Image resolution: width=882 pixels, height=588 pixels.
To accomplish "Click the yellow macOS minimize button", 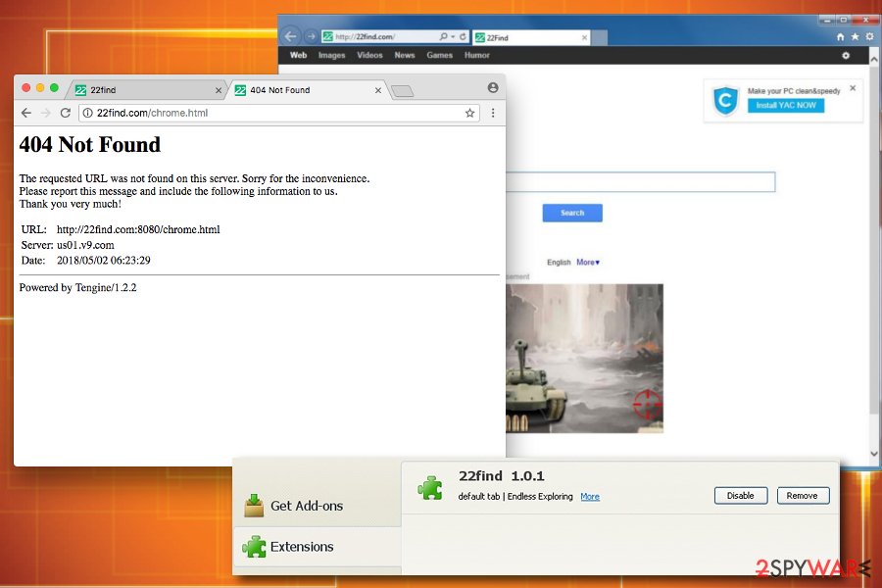I will click(40, 88).
